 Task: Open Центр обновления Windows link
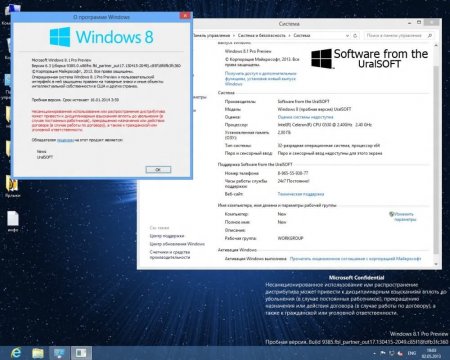pos(177,244)
